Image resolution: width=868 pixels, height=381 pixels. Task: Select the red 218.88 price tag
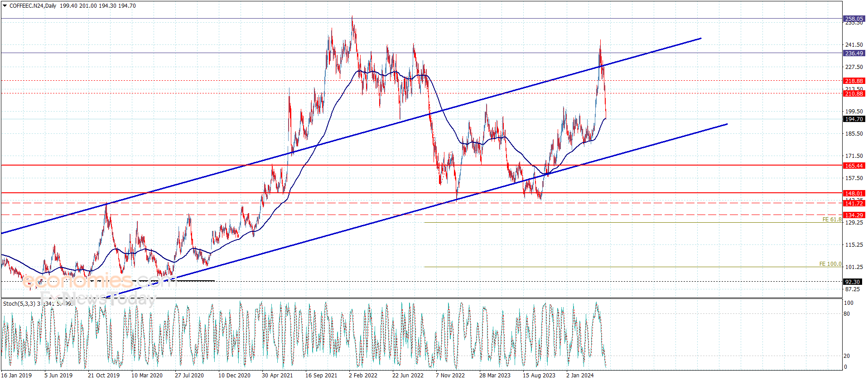(x=854, y=81)
